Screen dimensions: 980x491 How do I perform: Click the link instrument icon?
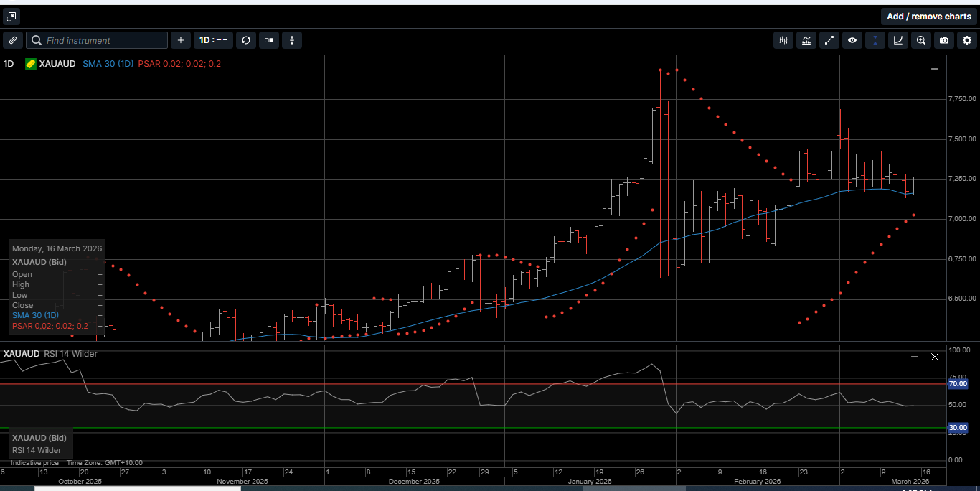[12, 40]
